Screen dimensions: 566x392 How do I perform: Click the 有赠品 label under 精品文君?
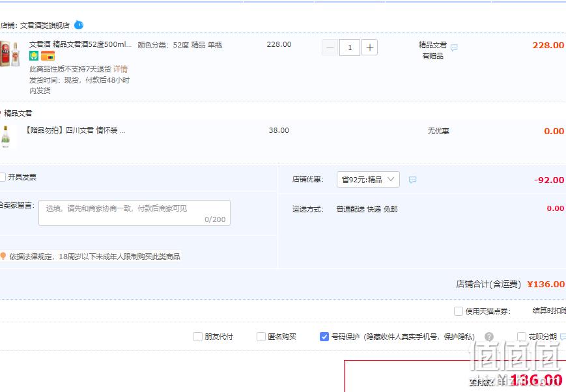(x=432, y=56)
